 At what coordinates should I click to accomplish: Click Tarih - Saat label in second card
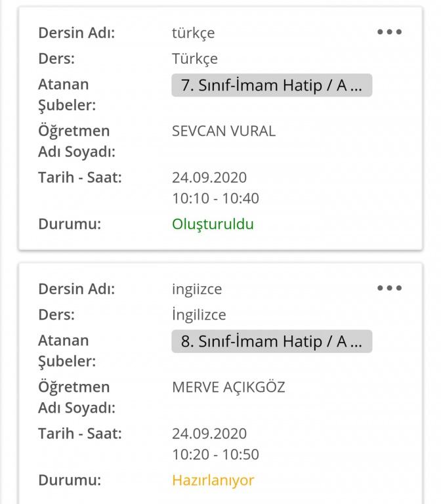(x=80, y=433)
